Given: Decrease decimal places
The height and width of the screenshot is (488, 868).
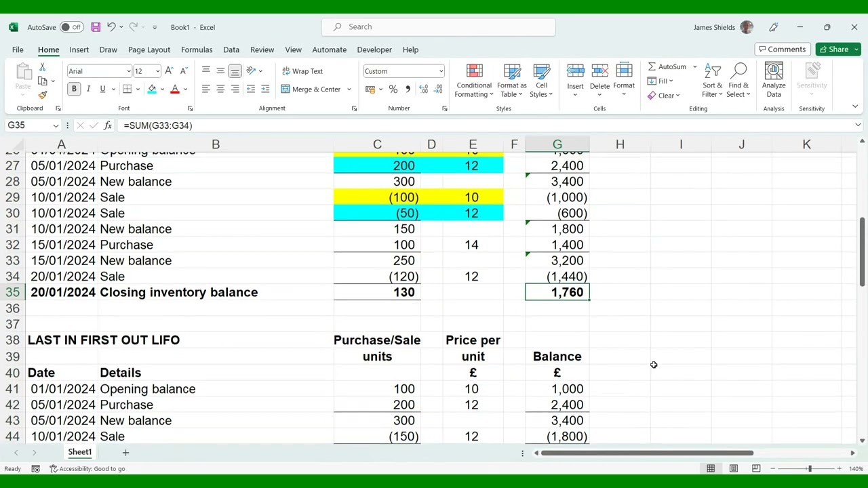Looking at the screenshot, I should [438, 89].
